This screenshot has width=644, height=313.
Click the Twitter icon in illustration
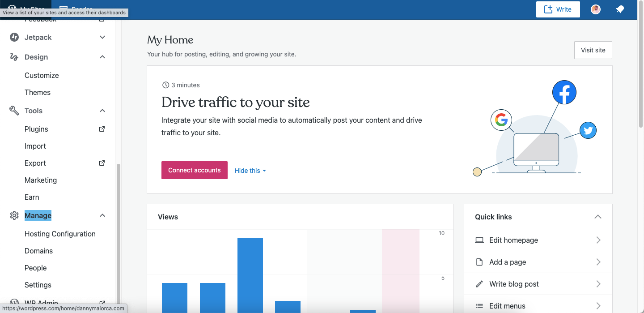[588, 131]
